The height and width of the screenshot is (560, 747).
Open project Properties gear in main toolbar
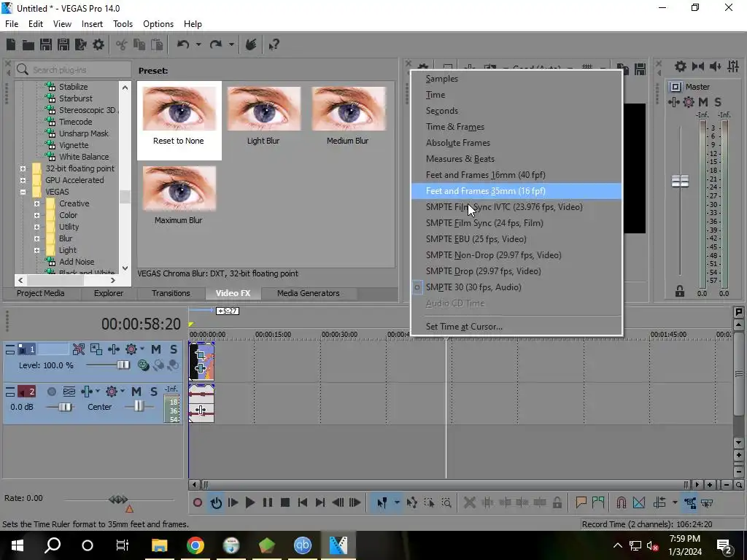pyautogui.click(x=98, y=44)
